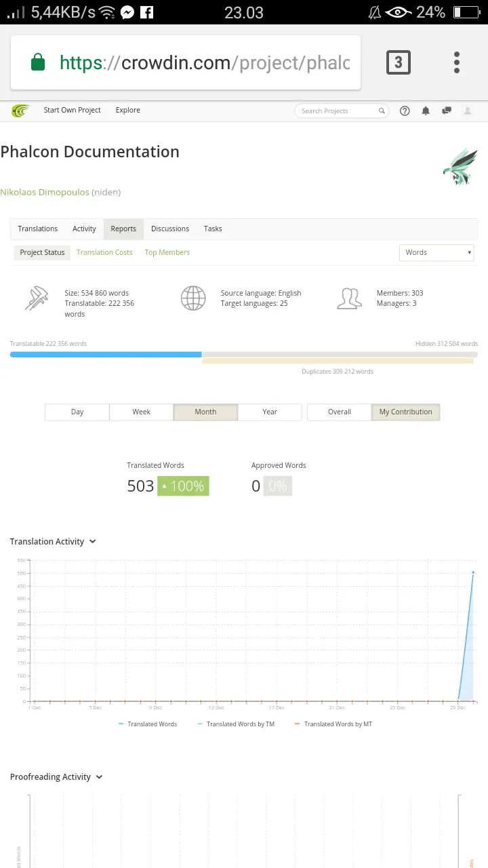Image resolution: width=488 pixels, height=868 pixels.
Task: Click the green 100% change badge
Action: [x=183, y=486]
